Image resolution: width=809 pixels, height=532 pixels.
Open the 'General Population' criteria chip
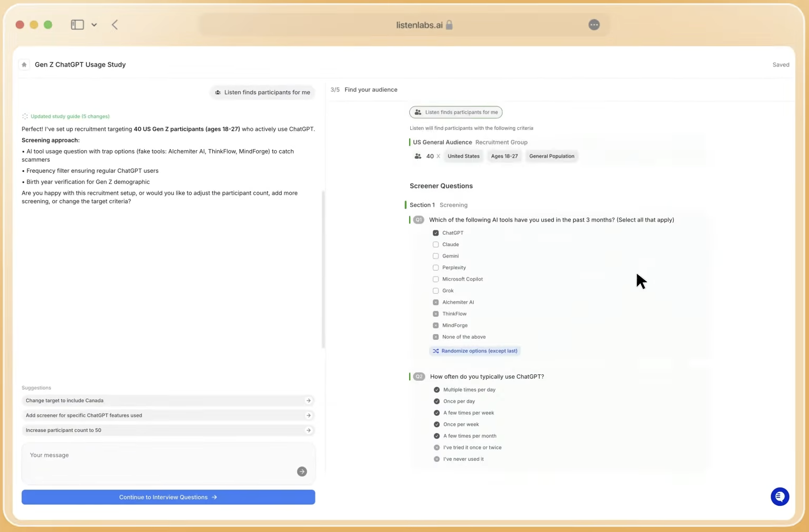[552, 156]
